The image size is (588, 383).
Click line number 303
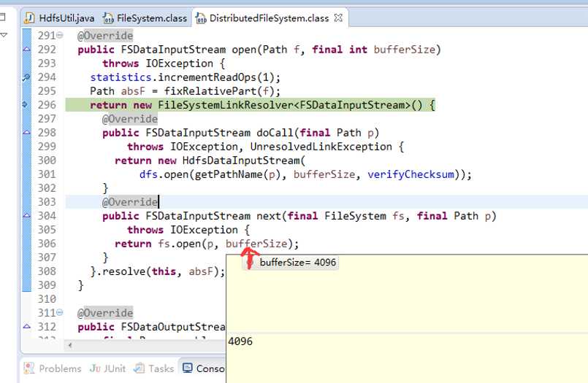(47, 202)
